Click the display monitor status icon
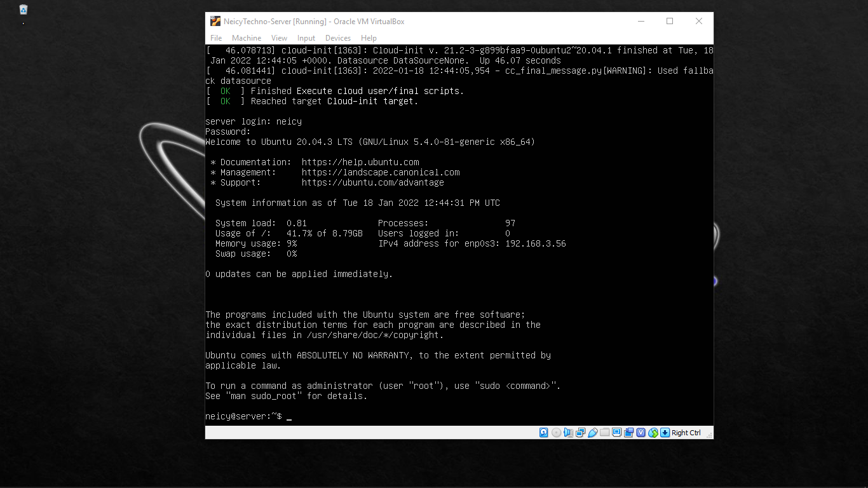Image resolution: width=868 pixels, height=488 pixels. click(616, 433)
